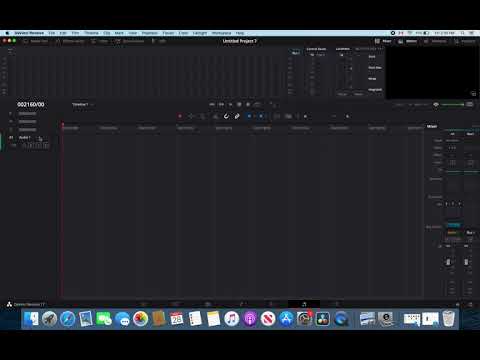Open App Store from the dock
480x360 pixels.
coord(286,319)
